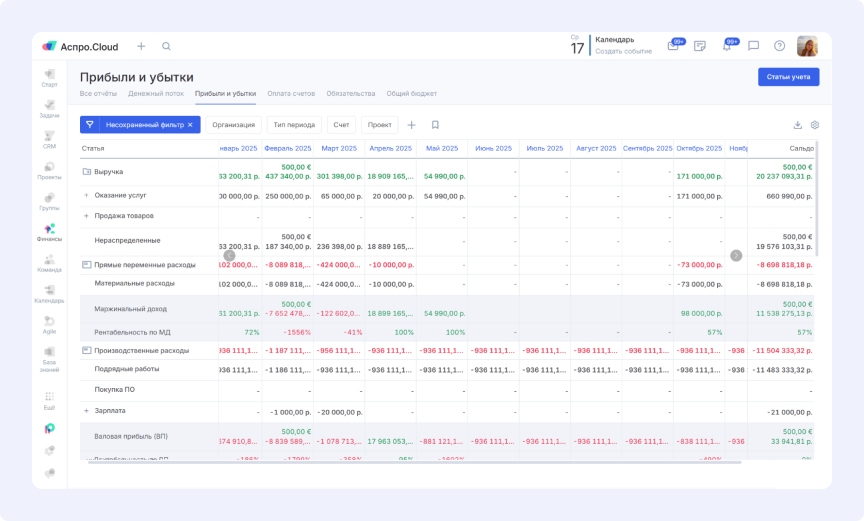
Task: Click the bookmark icon to save filter
Action: 435,125
